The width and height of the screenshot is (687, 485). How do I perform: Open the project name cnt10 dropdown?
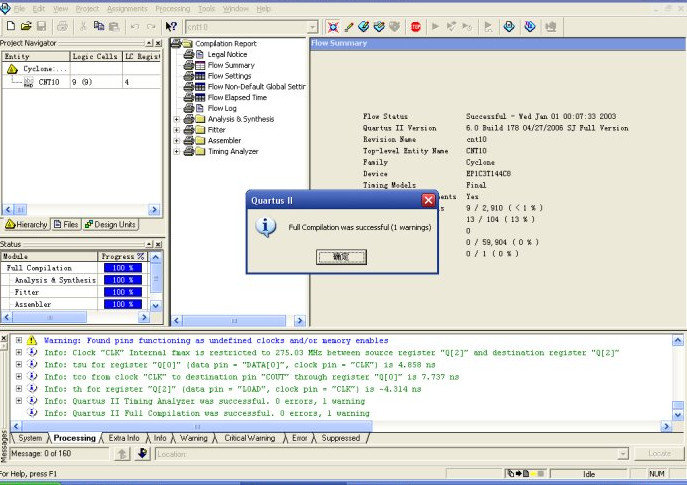(x=312, y=27)
